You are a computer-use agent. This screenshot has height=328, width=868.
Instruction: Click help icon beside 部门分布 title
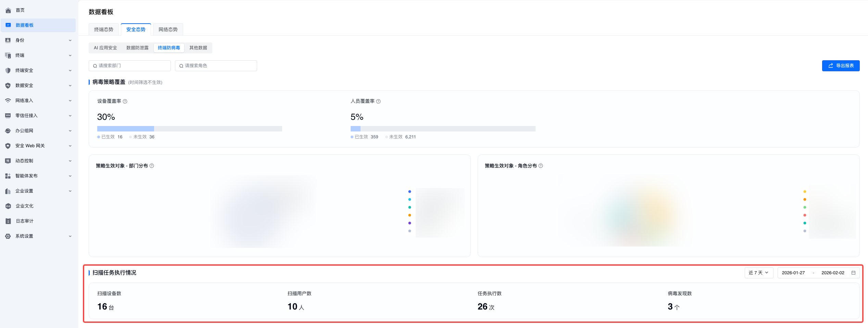(x=152, y=166)
